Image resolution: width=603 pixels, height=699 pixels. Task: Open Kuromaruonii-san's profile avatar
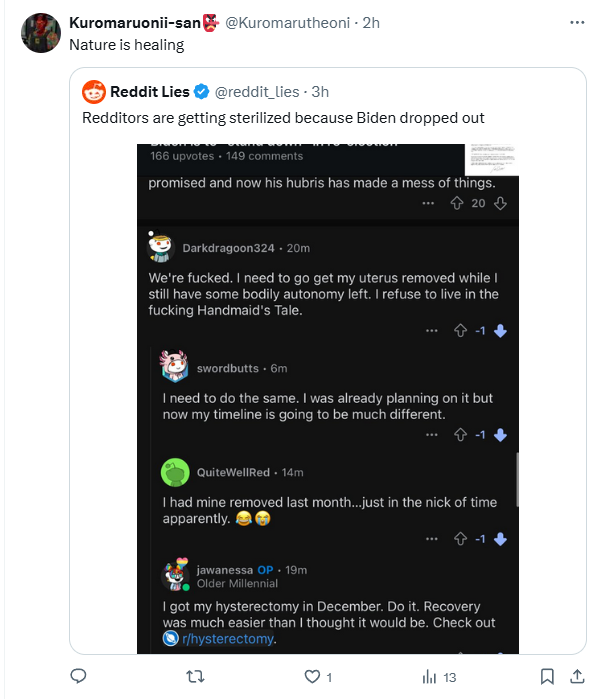pos(41,34)
